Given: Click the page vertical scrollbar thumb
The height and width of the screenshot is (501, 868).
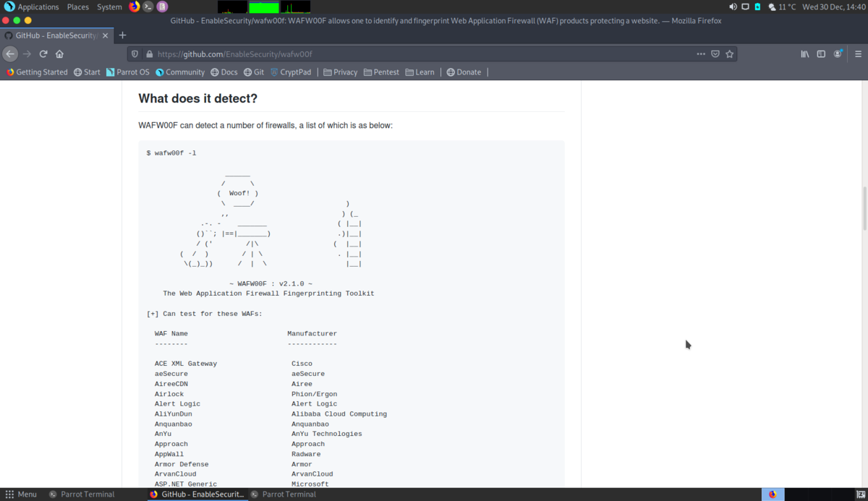Looking at the screenshot, I should click(864, 207).
